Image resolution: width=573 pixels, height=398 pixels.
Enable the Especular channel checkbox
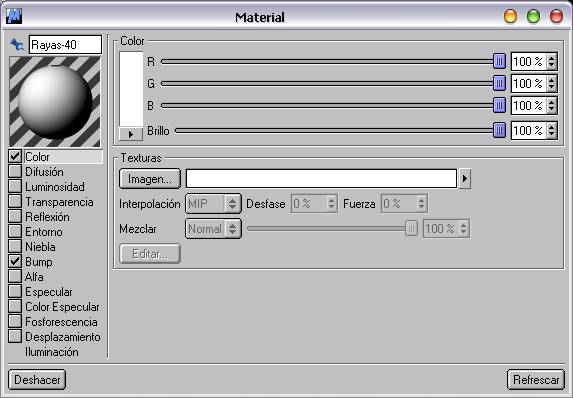tap(15, 291)
